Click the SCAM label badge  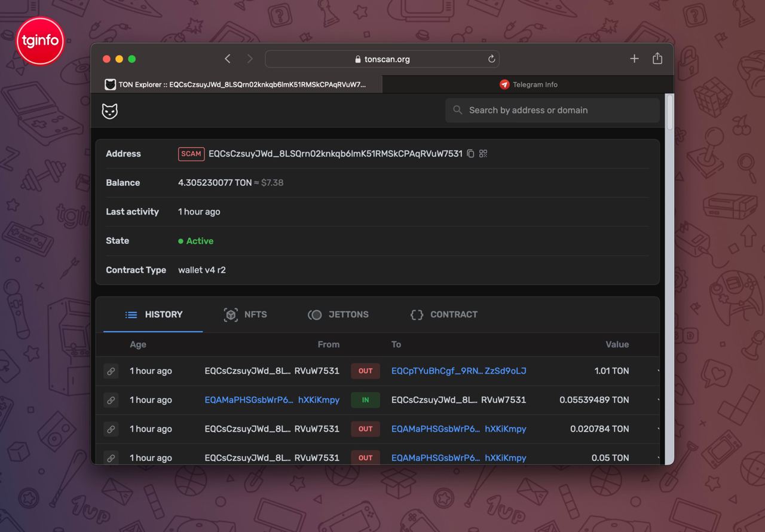pos(191,154)
